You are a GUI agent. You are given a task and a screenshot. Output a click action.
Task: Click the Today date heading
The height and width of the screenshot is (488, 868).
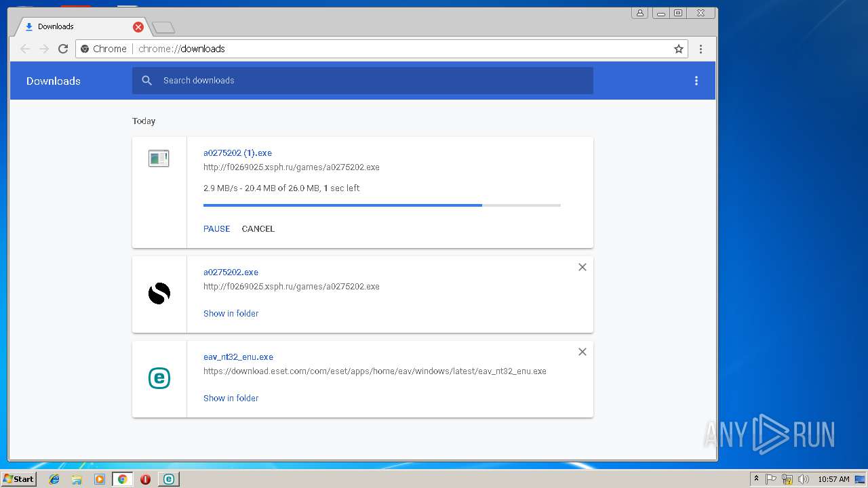[144, 121]
